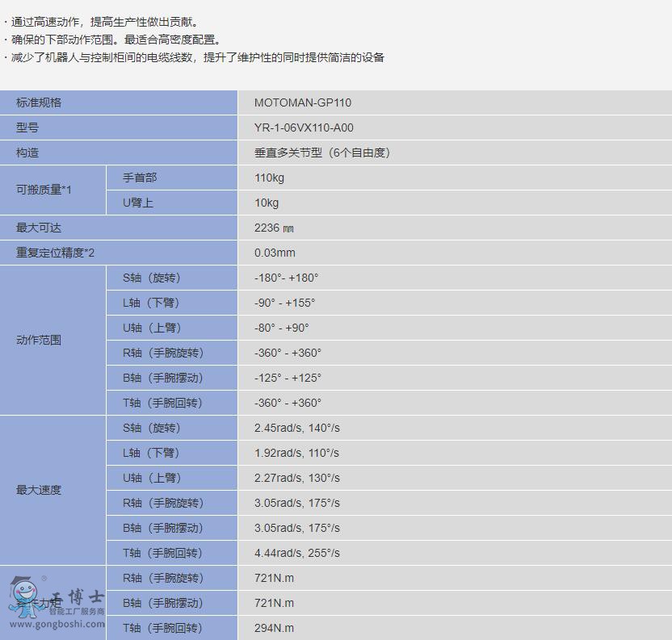Click the 'U臂上' sub-label
The width and height of the screenshot is (672, 640).
click(138, 203)
